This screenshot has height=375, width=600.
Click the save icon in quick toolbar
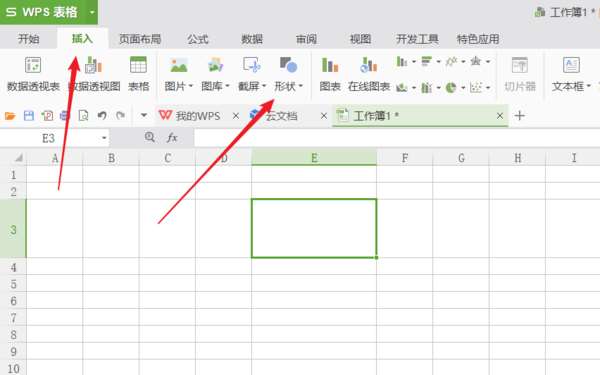pyautogui.click(x=29, y=116)
